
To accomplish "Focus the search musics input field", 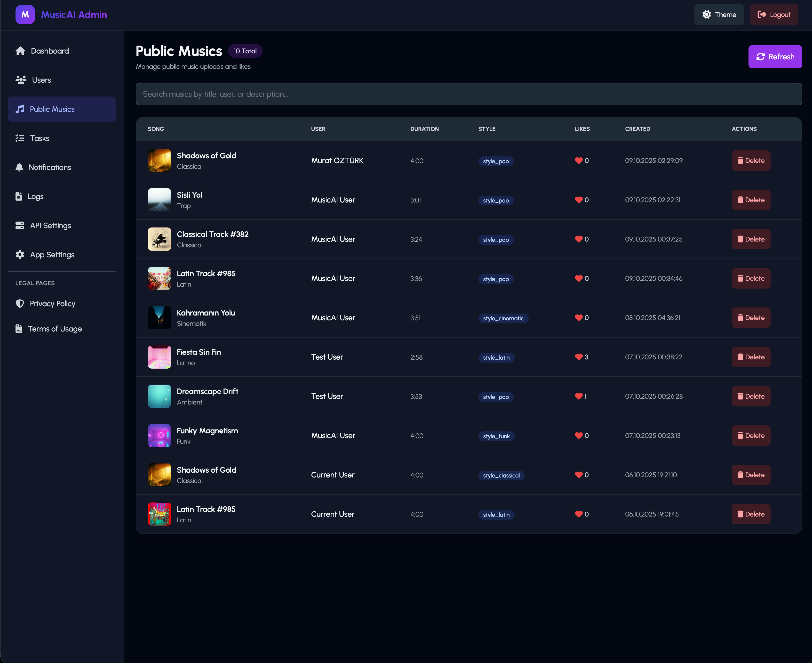I will (x=469, y=94).
